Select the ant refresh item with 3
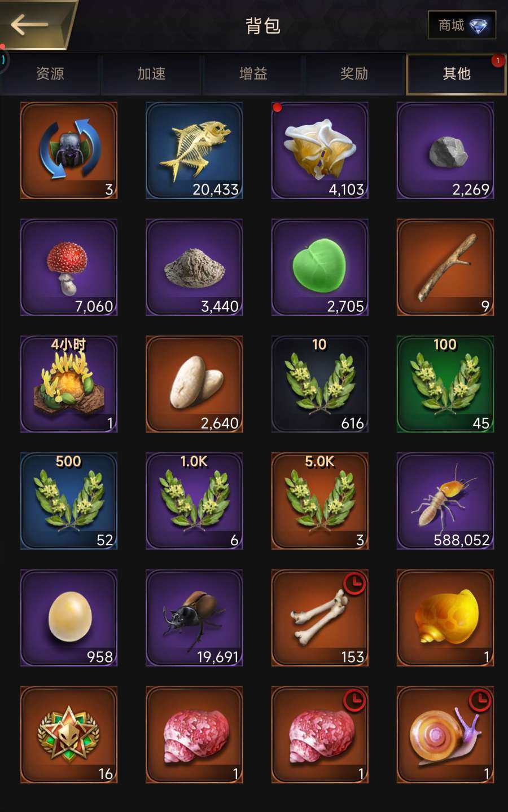This screenshot has height=812, width=508. pos(69,151)
